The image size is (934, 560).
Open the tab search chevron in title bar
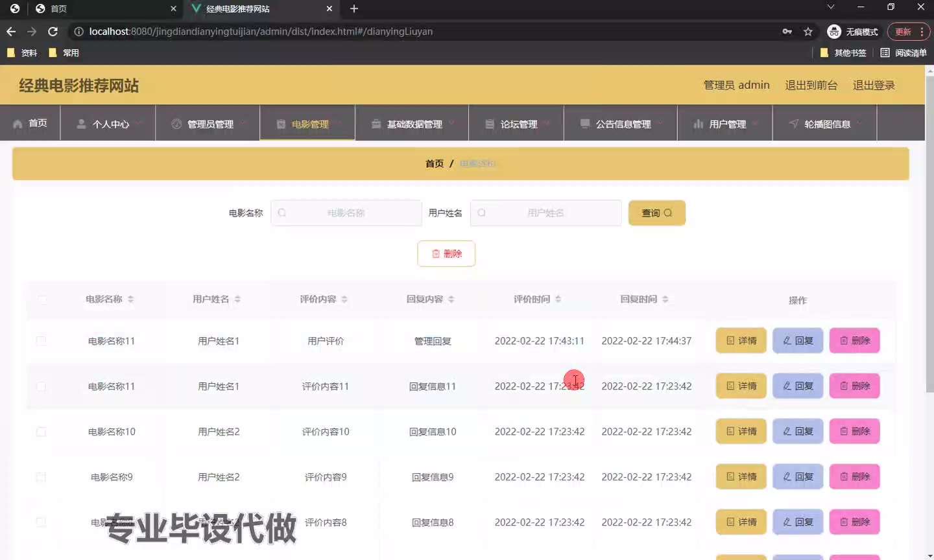click(830, 6)
